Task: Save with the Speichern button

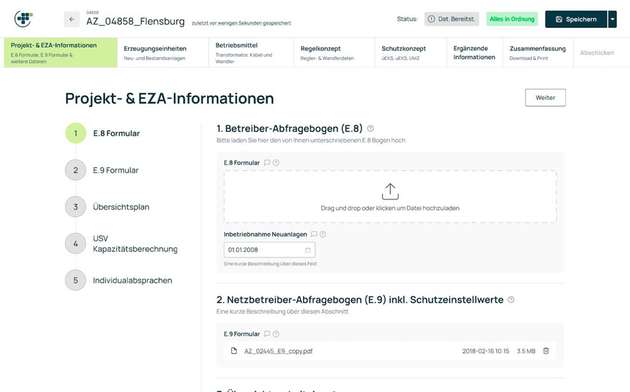Action: 576,19
